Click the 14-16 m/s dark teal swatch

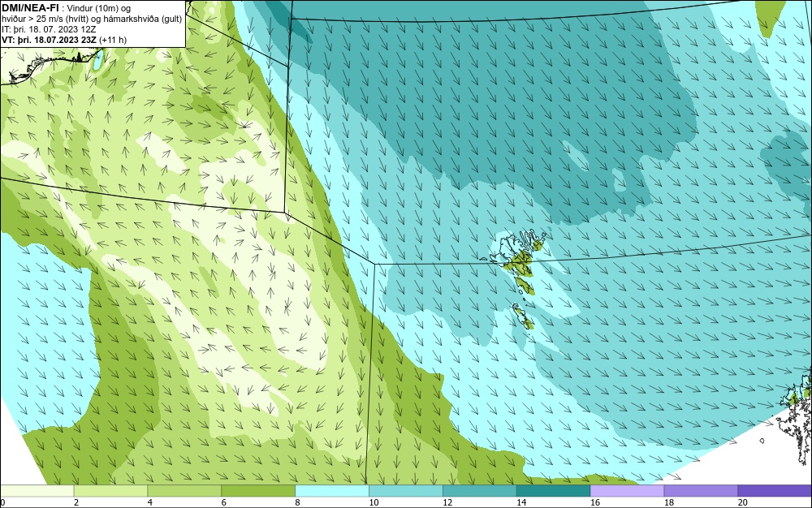(x=554, y=491)
